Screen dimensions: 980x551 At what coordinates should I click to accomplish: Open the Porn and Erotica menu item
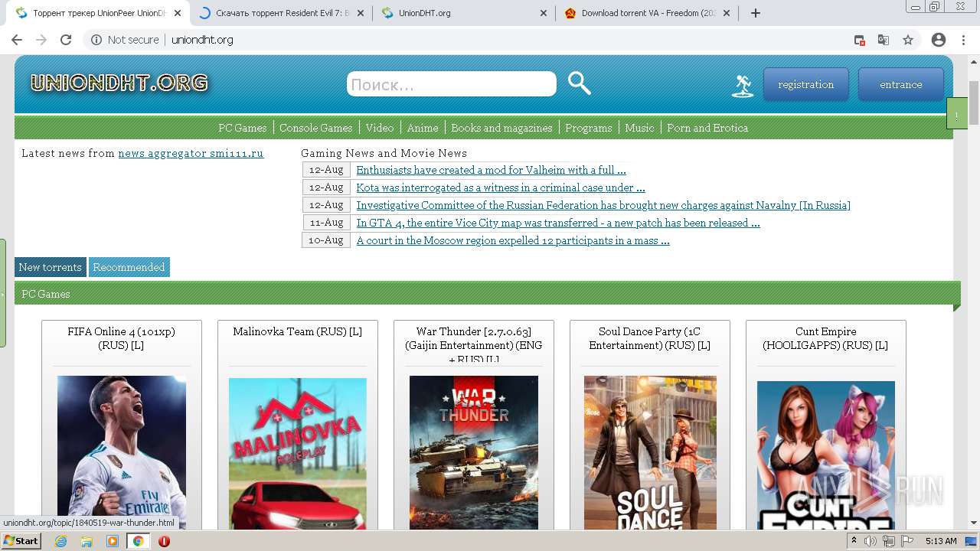[707, 128]
